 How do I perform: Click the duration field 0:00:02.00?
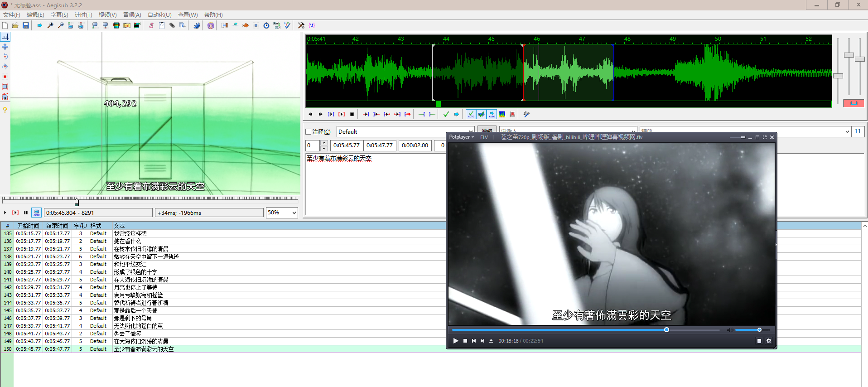[415, 145]
